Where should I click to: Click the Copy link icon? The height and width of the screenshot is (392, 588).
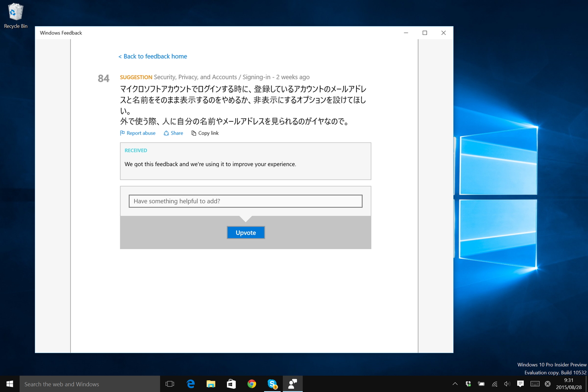click(x=194, y=133)
